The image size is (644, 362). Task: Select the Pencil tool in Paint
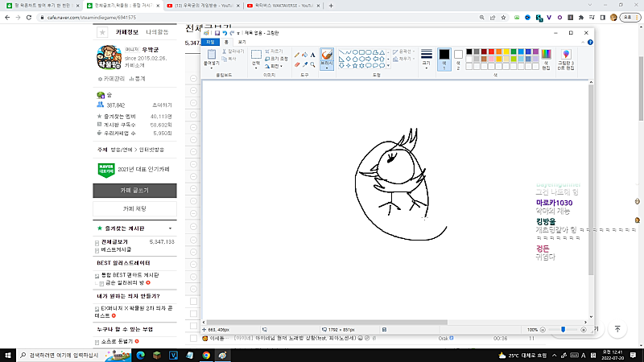tap(296, 55)
